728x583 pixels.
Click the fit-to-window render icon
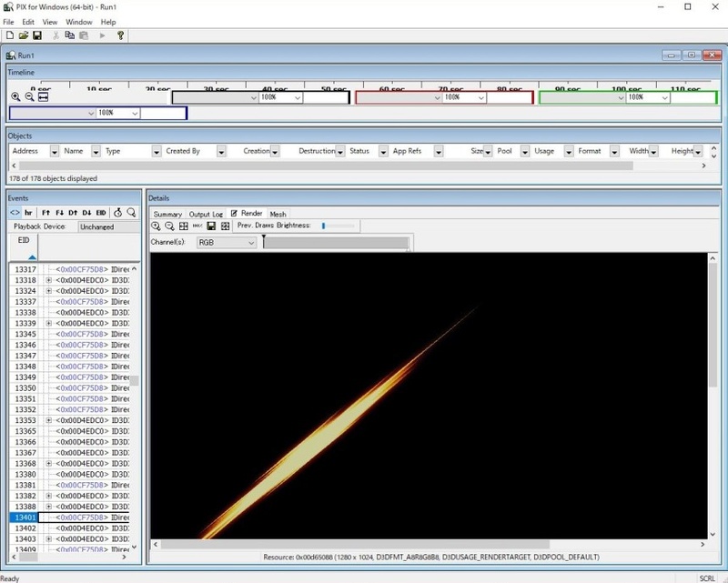coord(184,226)
